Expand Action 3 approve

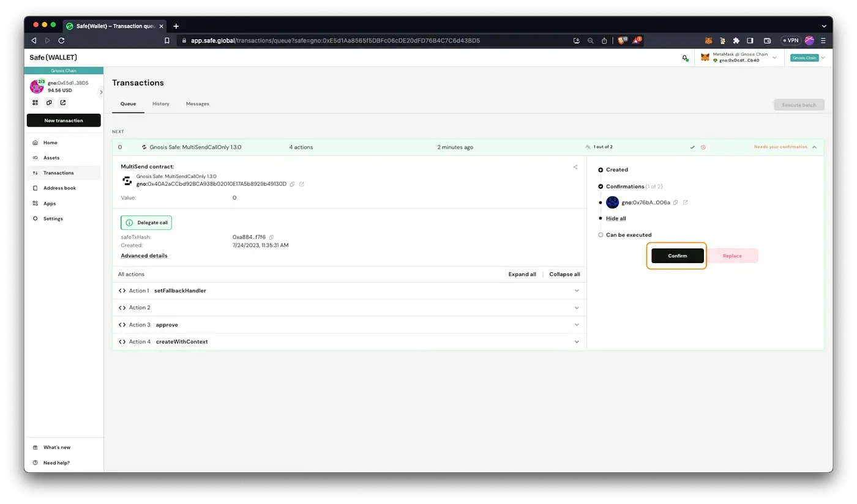[349, 325]
